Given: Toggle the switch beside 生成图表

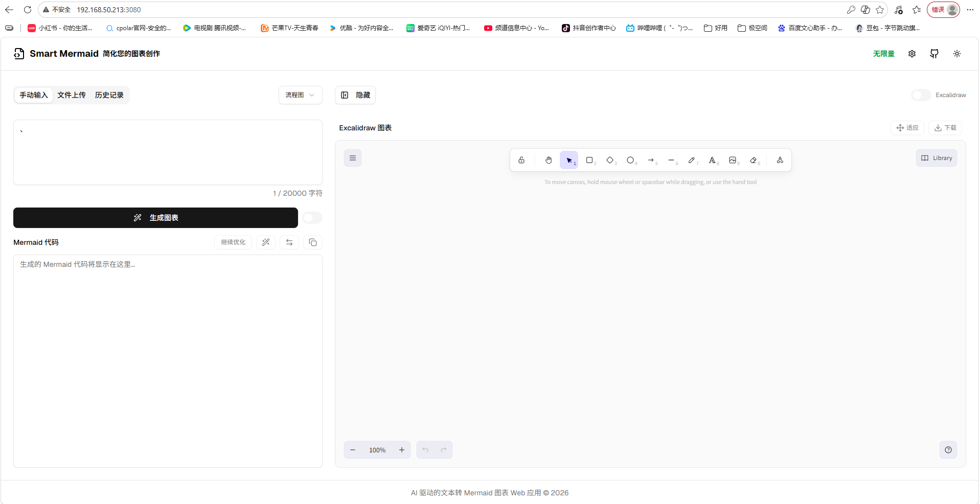Looking at the screenshot, I should pyautogui.click(x=312, y=218).
